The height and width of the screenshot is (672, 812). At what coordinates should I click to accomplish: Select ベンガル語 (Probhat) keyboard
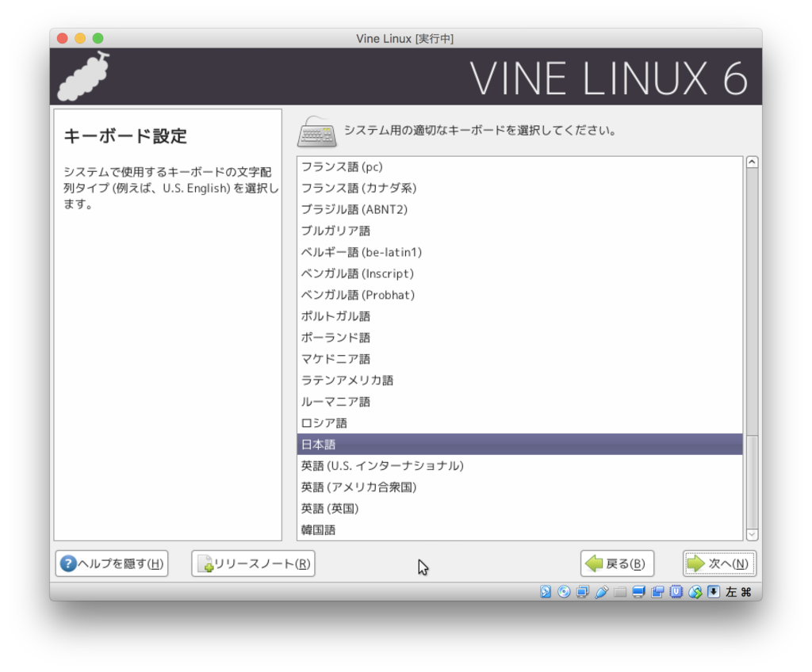pos(520,295)
